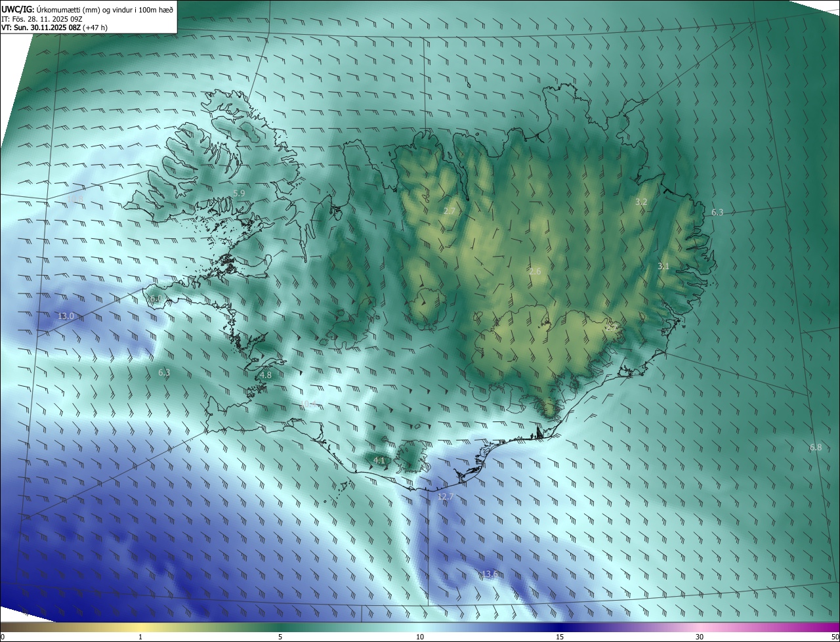Click the 6.3 value off the east coast
Image resolution: width=840 pixels, height=642 pixels.
pyautogui.click(x=717, y=213)
